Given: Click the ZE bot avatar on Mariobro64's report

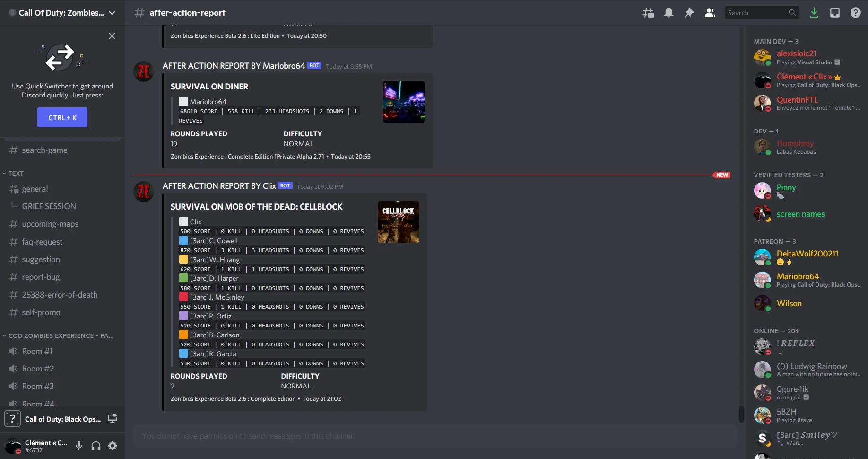Looking at the screenshot, I should 144,71.
